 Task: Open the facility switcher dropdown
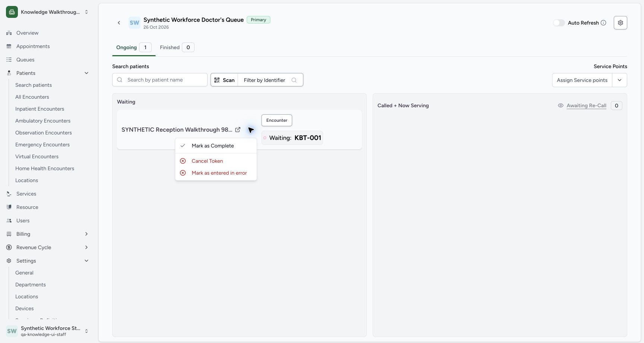tap(48, 12)
